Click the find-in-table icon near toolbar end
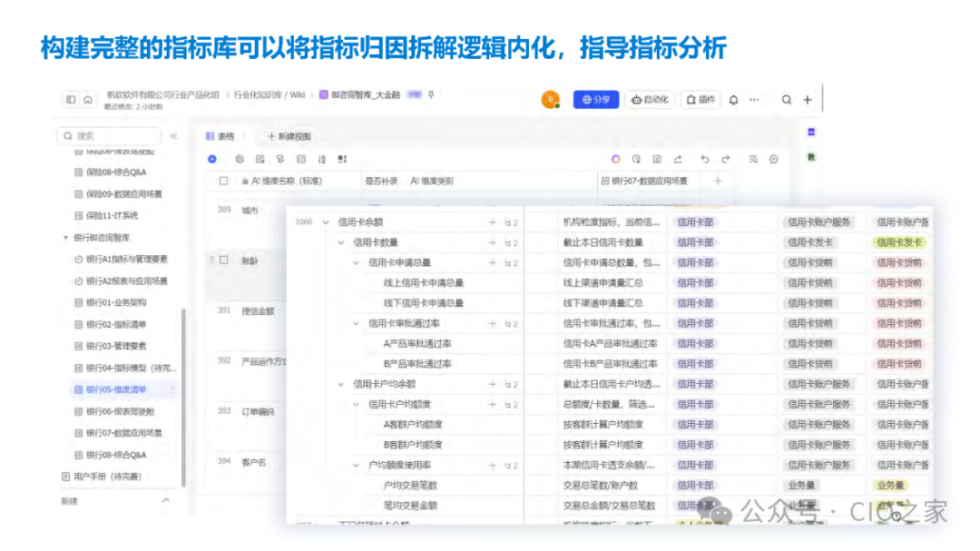The height and width of the screenshot is (551, 980). (x=753, y=159)
